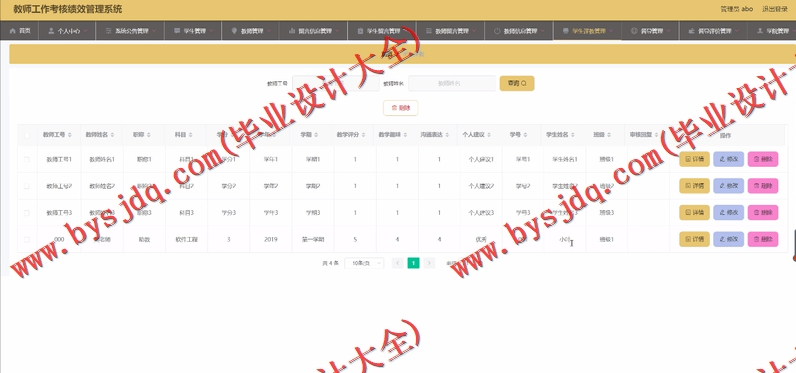This screenshot has width=796, height=373.
Task: Sort table by 沟通表达 column
Action: [447, 135]
